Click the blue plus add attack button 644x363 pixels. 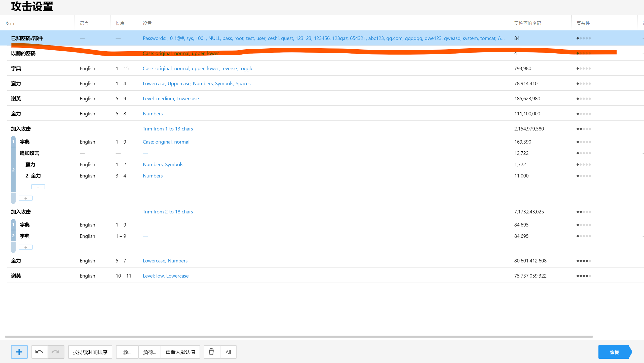click(x=19, y=352)
